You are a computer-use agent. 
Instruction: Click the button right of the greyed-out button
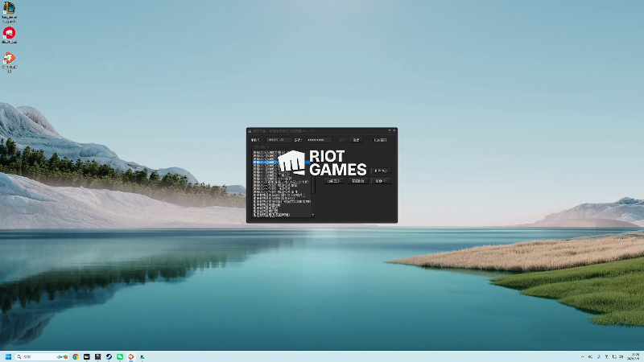[x=356, y=140]
